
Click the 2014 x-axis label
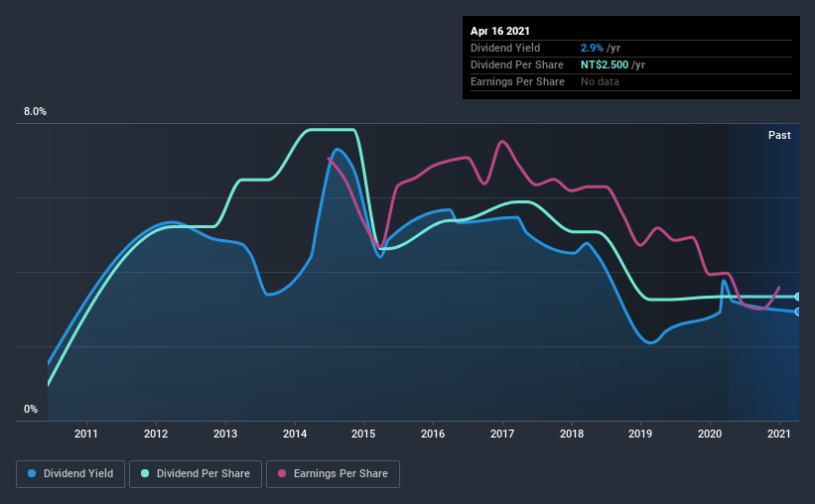tap(295, 434)
